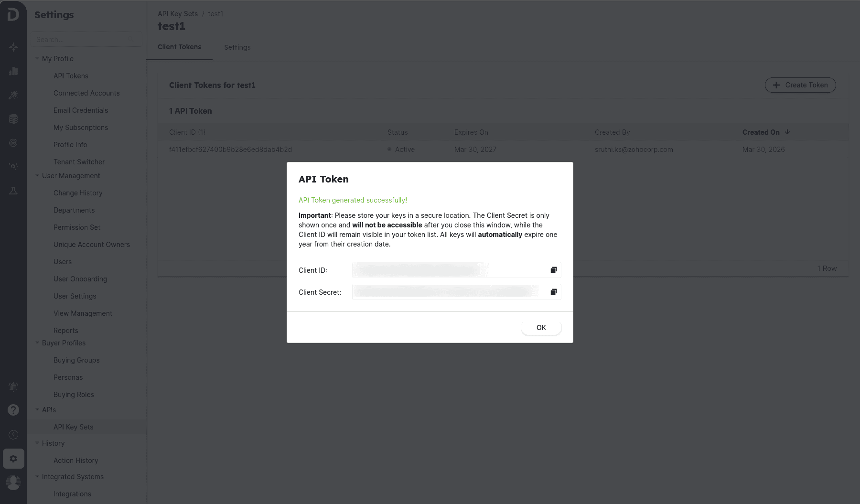Open the bar chart analytics icon

point(13,71)
